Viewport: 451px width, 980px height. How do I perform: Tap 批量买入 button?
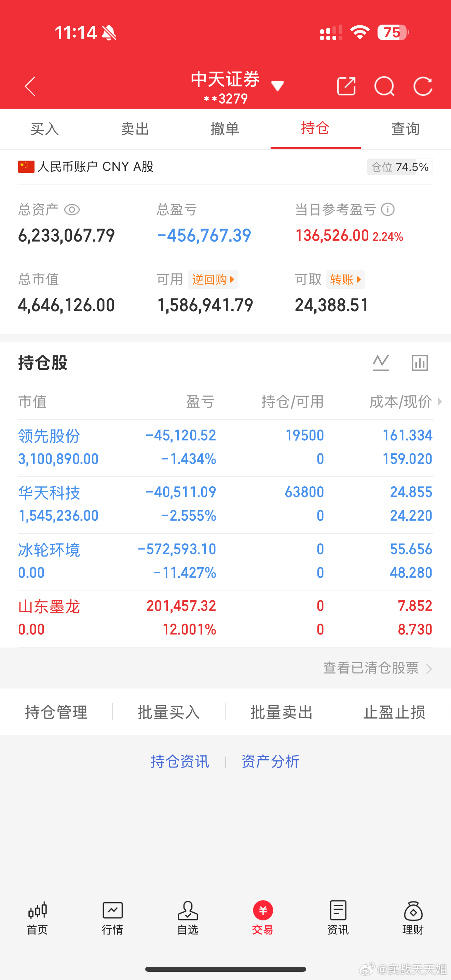pyautogui.click(x=169, y=712)
